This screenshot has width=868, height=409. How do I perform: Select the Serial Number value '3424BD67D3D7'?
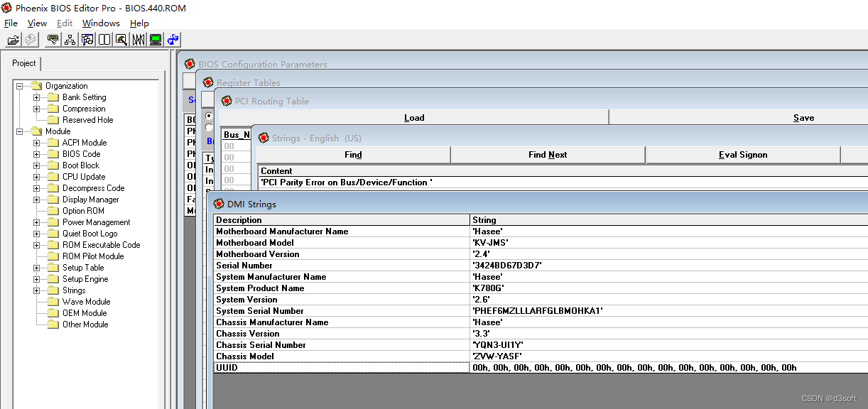tap(669, 266)
